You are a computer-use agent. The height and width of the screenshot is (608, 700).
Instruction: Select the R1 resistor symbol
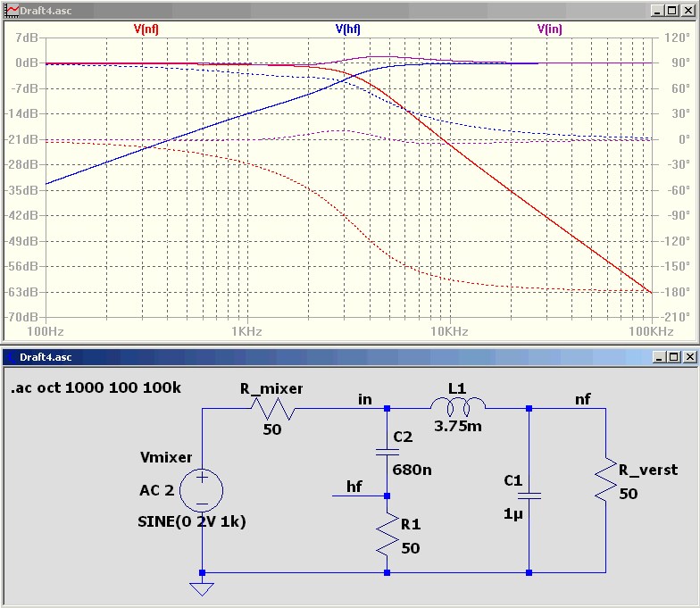tap(387, 534)
